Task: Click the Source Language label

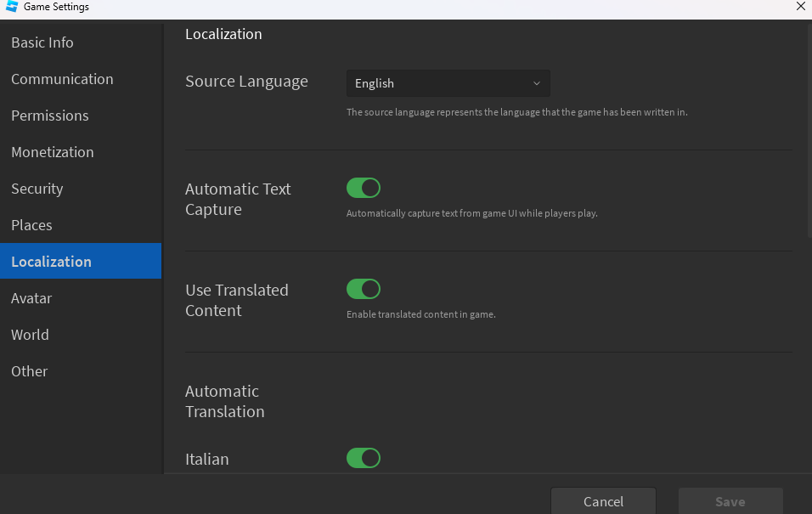Action: [x=246, y=82]
